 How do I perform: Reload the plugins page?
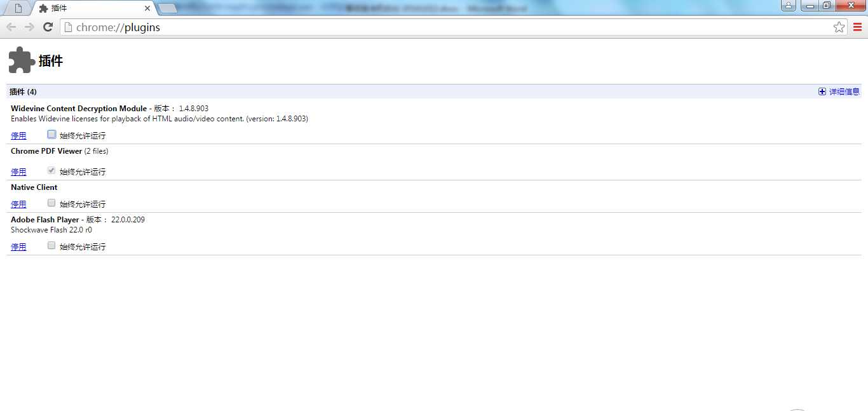pos(48,27)
